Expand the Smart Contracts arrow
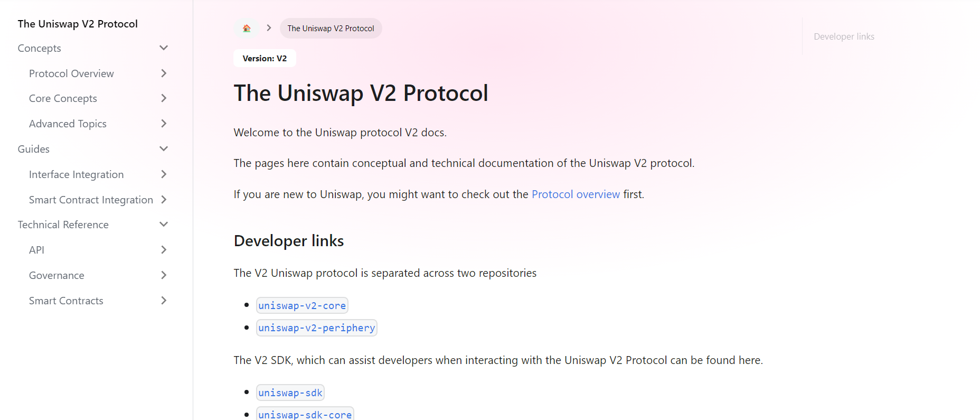 (164, 301)
